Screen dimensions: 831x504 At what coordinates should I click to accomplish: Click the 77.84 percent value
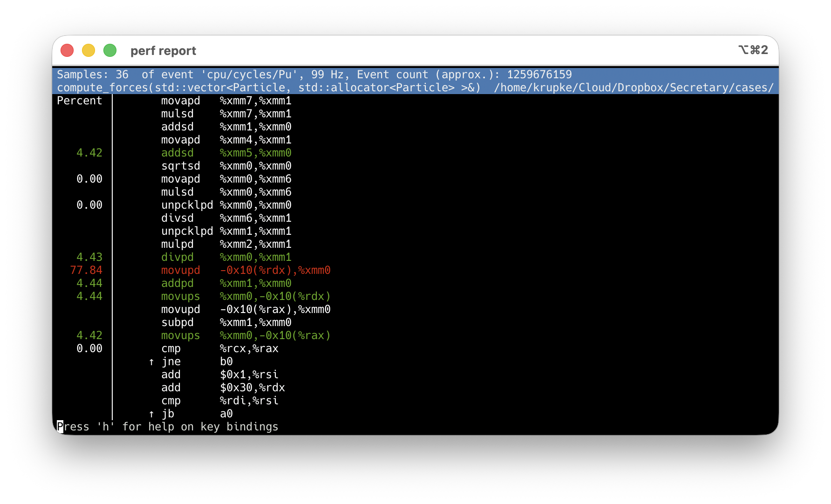click(x=86, y=270)
